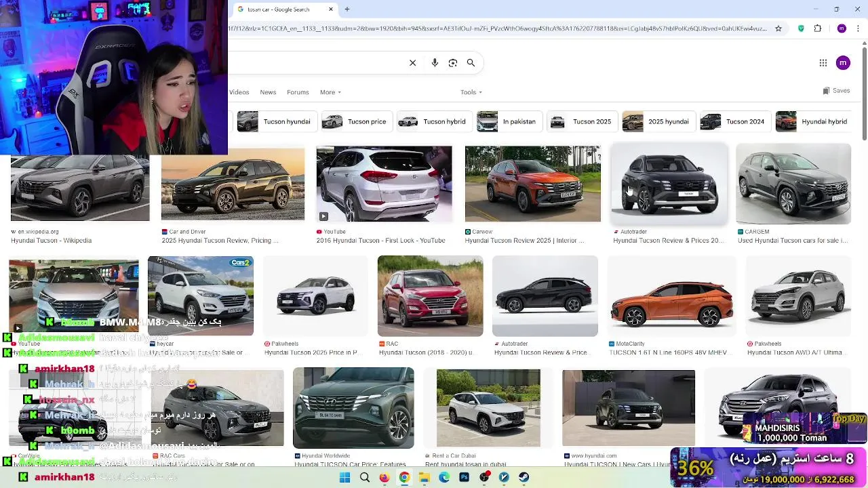Expand the Tools dropdown
This screenshot has height=488, width=868.
tap(471, 92)
